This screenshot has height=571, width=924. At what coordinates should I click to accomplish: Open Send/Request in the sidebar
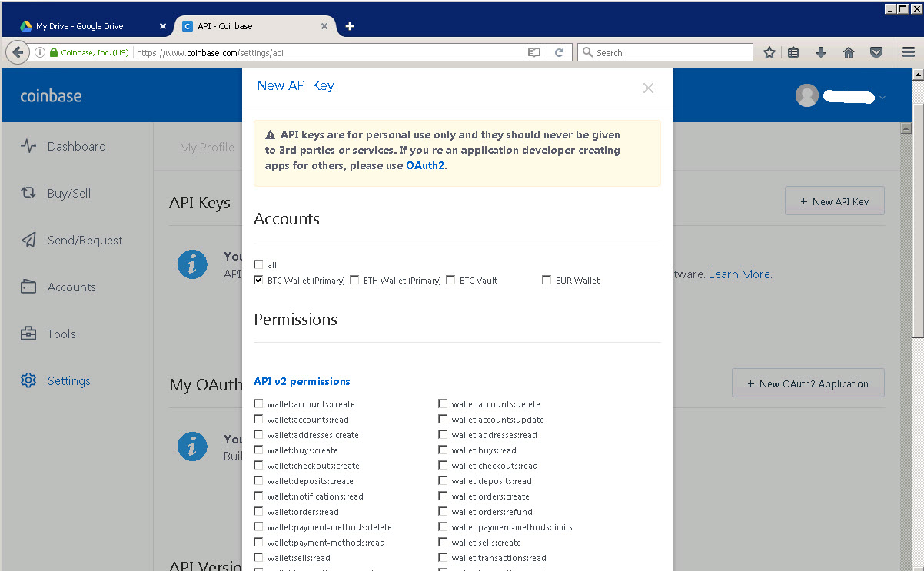click(71, 240)
